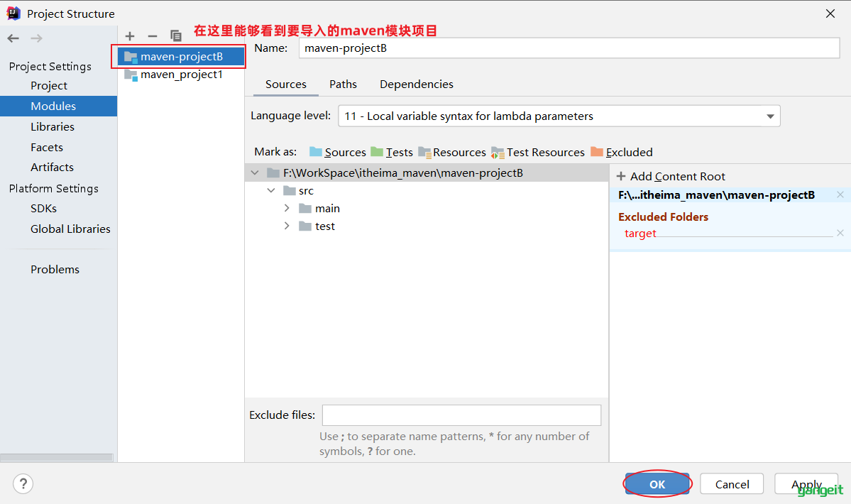Open the Facets settings page
The image size is (851, 504).
pos(47,148)
